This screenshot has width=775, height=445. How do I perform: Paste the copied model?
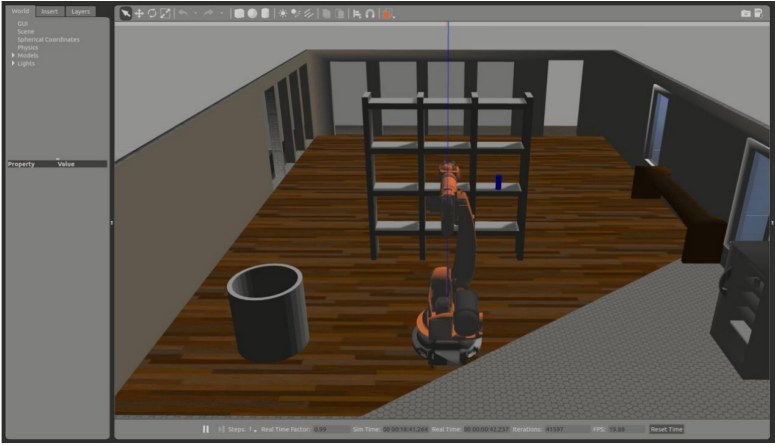[340, 13]
